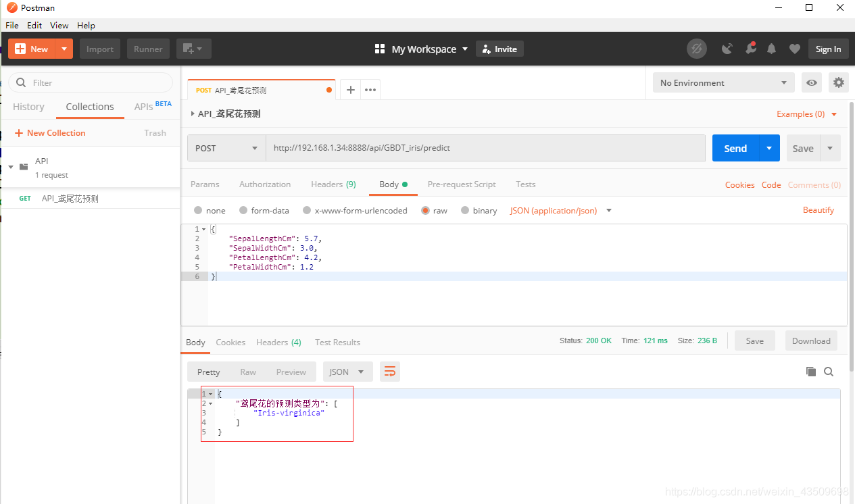Screen dimensions: 855x504
Task: Select the none body type
Action: coord(198,211)
